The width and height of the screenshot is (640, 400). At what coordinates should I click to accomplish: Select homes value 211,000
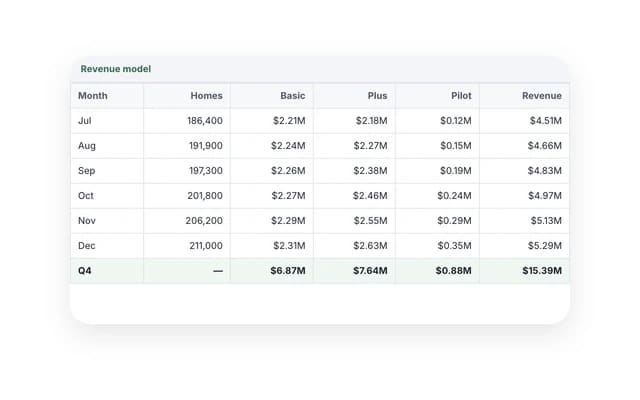[206, 246]
